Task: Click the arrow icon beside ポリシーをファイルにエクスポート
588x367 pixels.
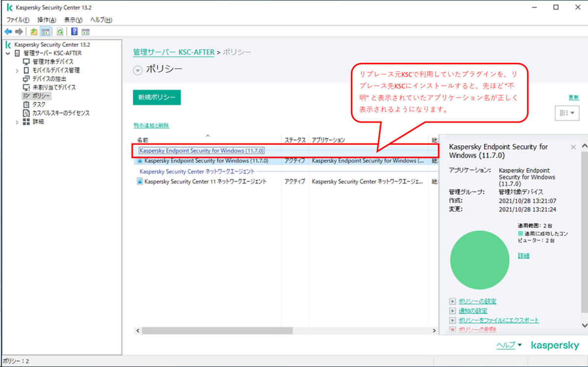Action: click(452, 320)
